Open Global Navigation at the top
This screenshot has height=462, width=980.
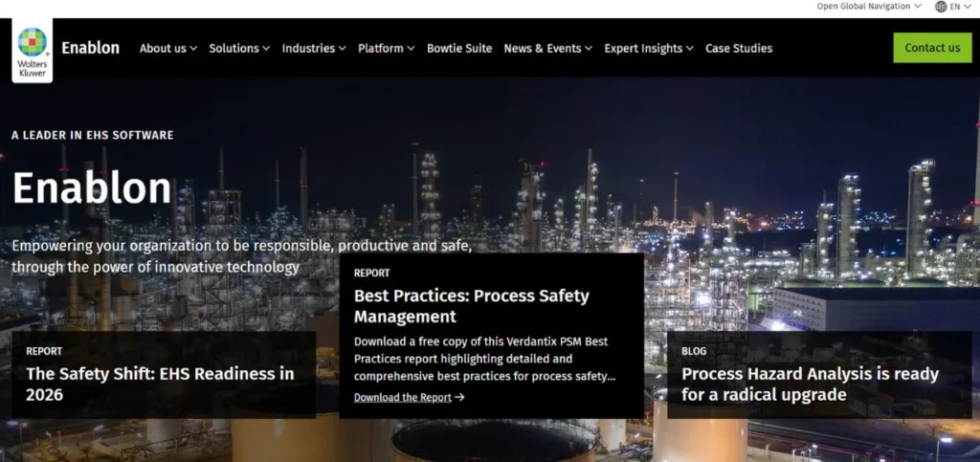[863, 7]
